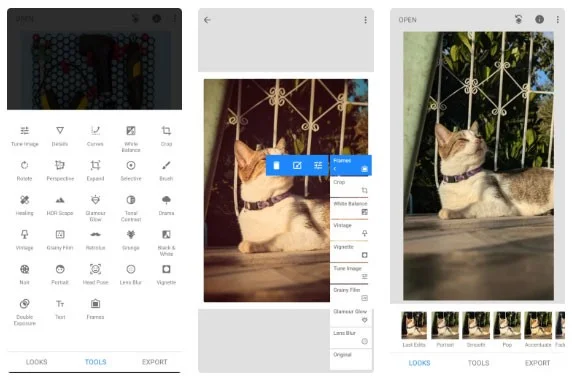
Task: Tap OPEN on the looks screen
Action: pyautogui.click(x=407, y=20)
